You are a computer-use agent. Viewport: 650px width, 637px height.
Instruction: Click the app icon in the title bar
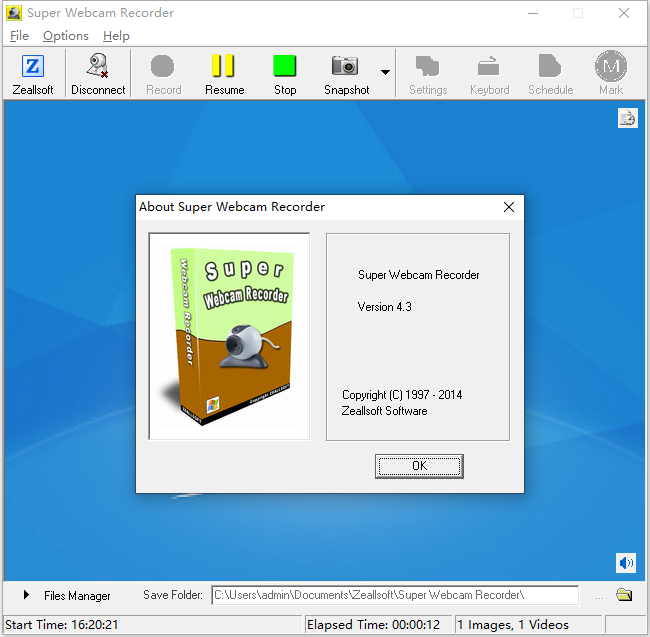(14, 13)
